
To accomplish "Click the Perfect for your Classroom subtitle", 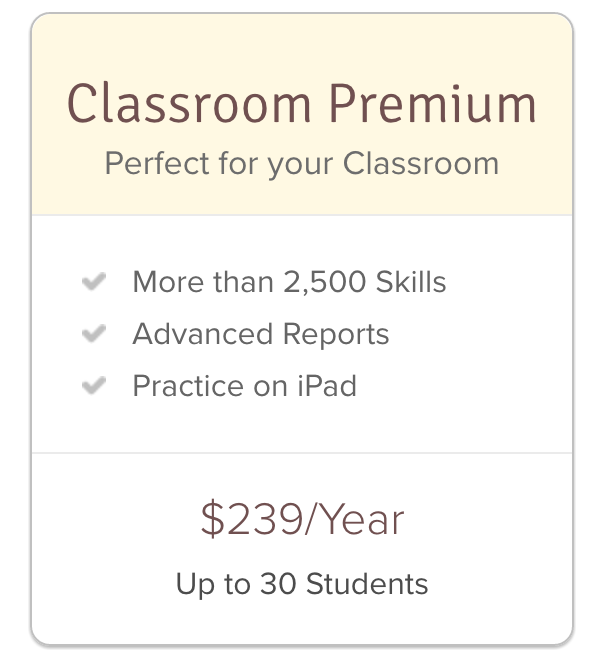I will (302, 164).
